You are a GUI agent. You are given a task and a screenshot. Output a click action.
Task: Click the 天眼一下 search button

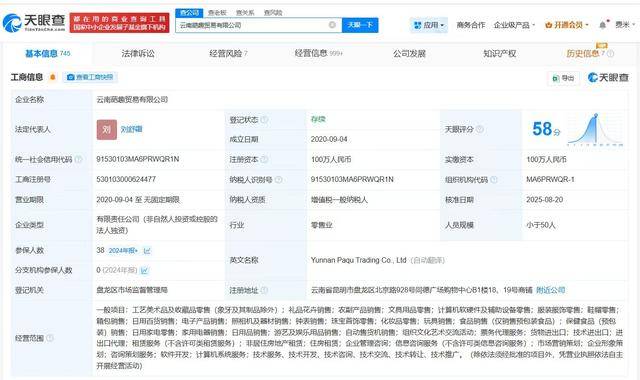coord(360,25)
